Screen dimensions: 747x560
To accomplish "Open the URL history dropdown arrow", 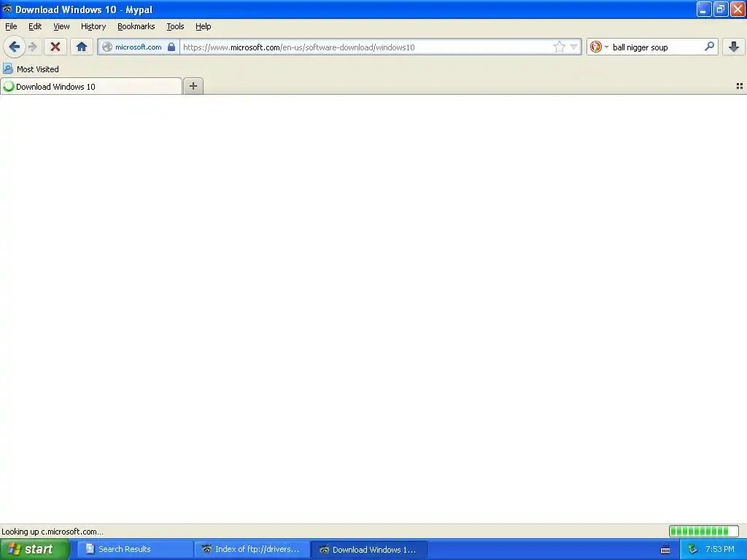I will 573,47.
